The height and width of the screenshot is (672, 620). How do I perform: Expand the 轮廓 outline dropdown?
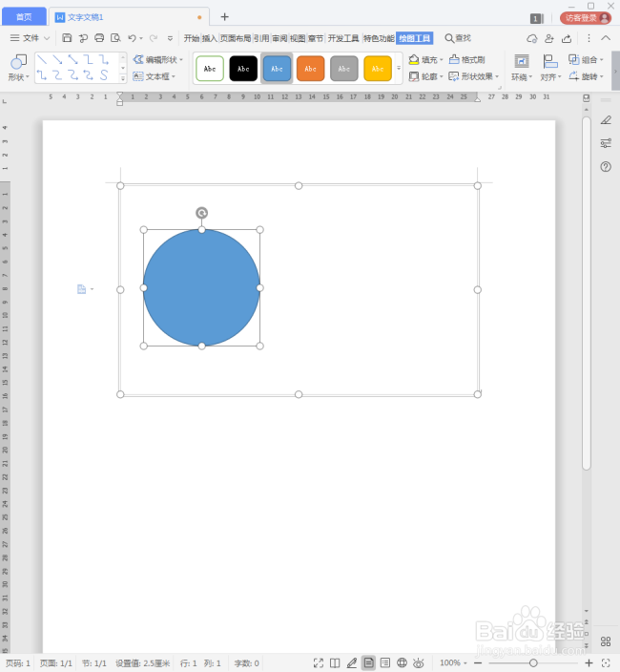point(441,76)
